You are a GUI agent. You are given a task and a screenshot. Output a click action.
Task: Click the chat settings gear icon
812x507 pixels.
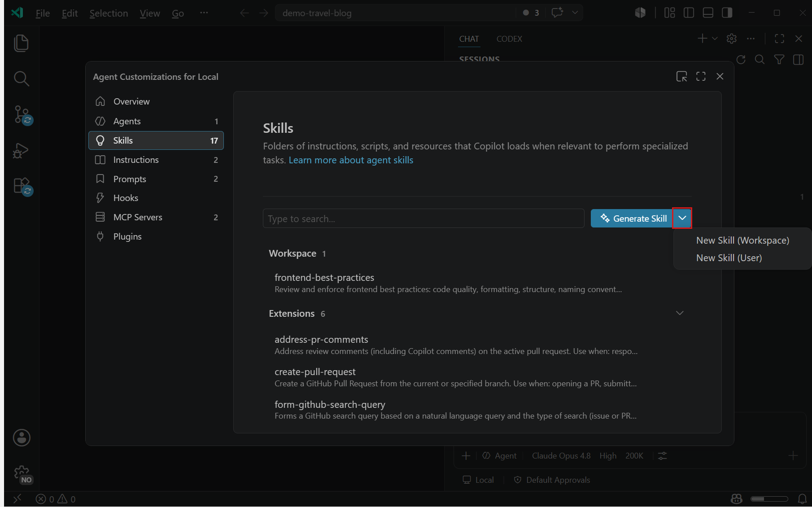[x=732, y=39]
